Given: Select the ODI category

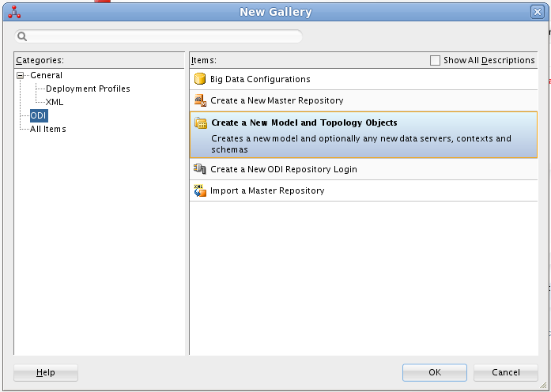Looking at the screenshot, I should pyautogui.click(x=39, y=115).
